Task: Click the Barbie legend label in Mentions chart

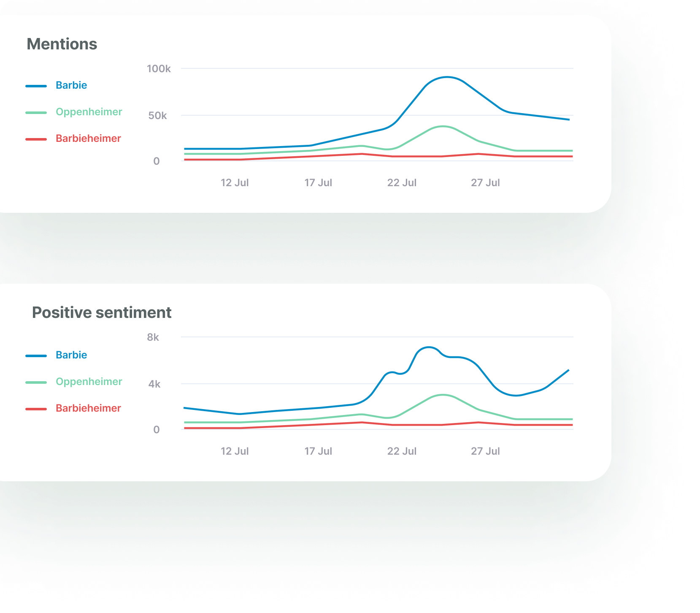Action: [x=71, y=85]
